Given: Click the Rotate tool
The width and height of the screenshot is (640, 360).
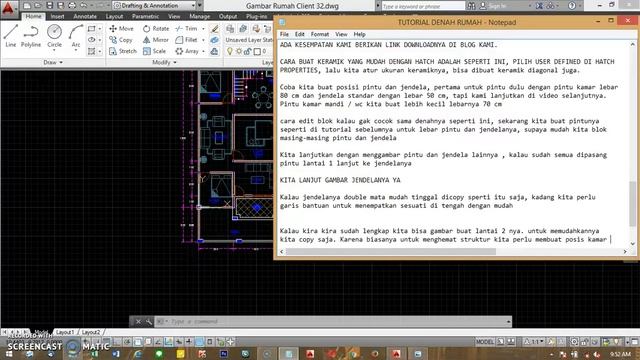Looking at the screenshot, I should click(x=156, y=29).
